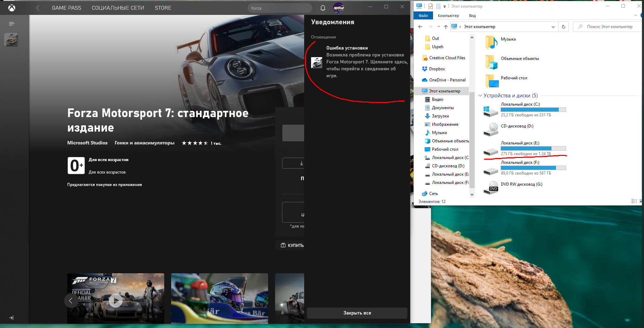This screenshot has width=644, height=328.
Task: Open Сеть in the navigation pane
Action: 430,194
